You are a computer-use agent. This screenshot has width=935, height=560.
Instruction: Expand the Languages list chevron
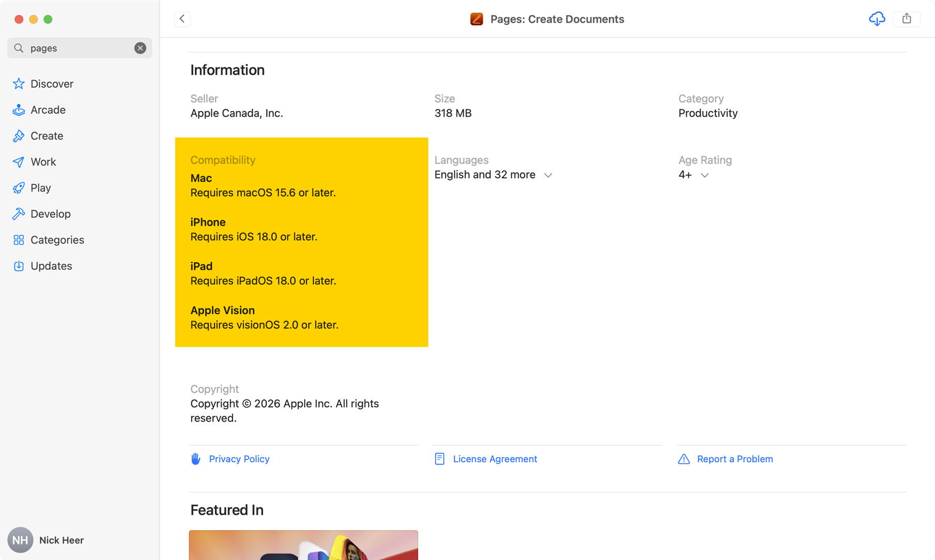(x=548, y=175)
